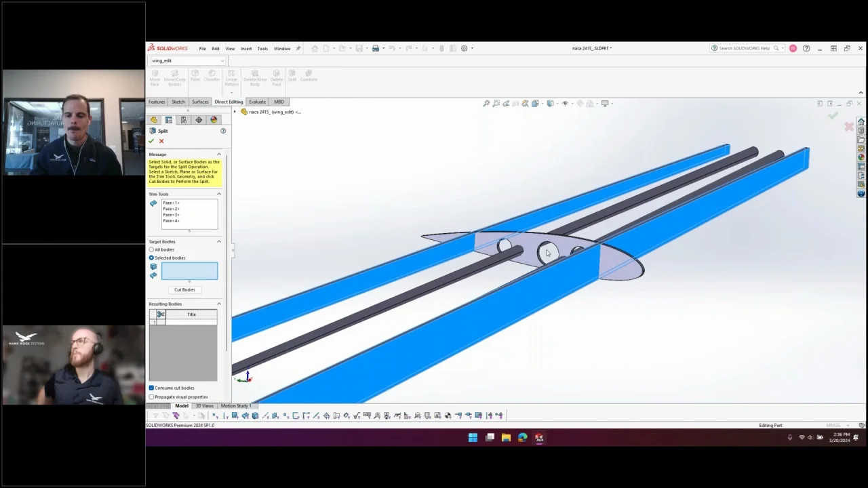The height and width of the screenshot is (488, 868).
Task: Open the Print dropdown arrow
Action: coord(383,48)
